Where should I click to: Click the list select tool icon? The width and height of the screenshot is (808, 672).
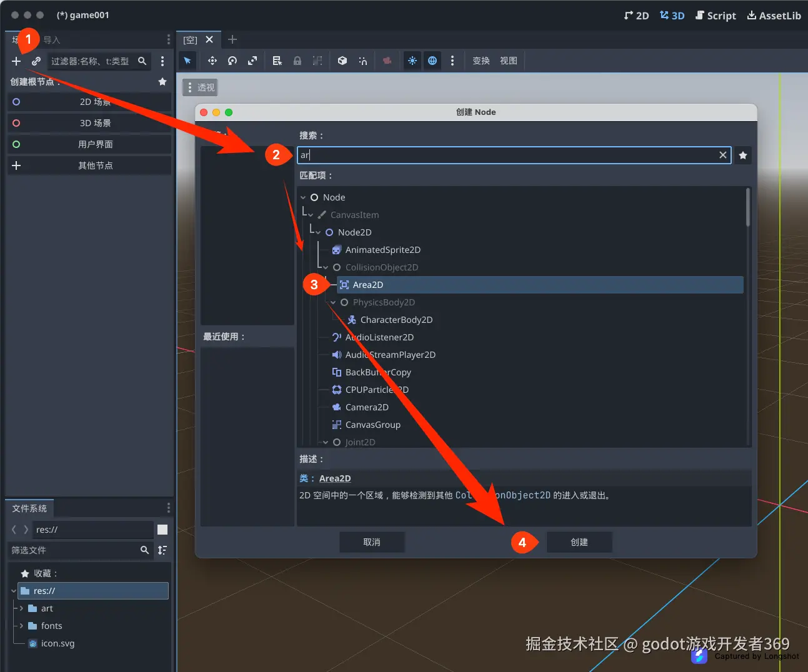[x=277, y=61]
